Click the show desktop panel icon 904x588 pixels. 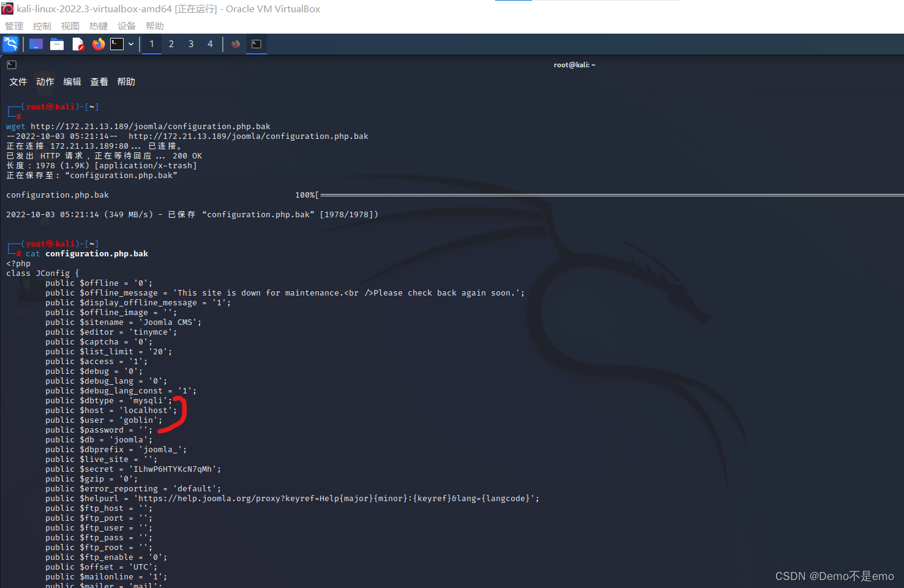[36, 44]
